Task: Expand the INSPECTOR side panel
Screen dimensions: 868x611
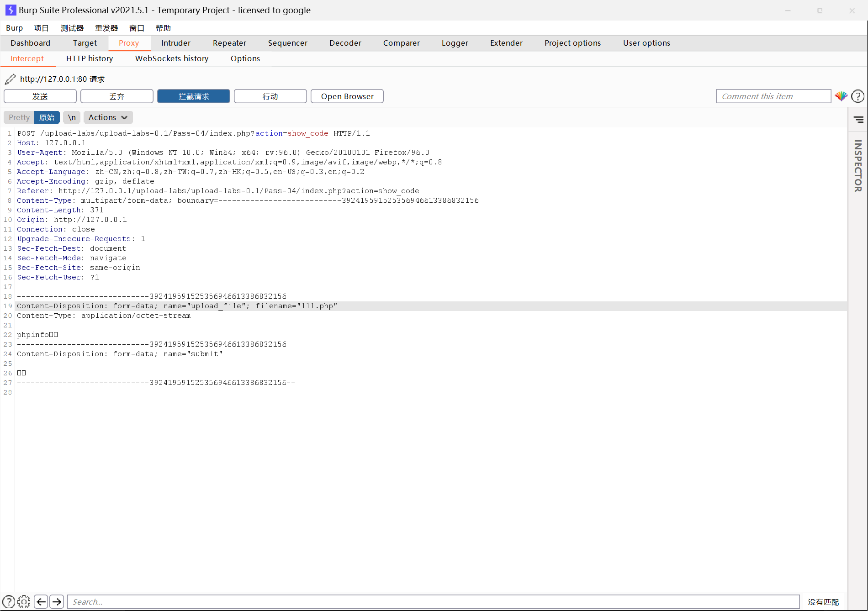Action: (x=858, y=166)
